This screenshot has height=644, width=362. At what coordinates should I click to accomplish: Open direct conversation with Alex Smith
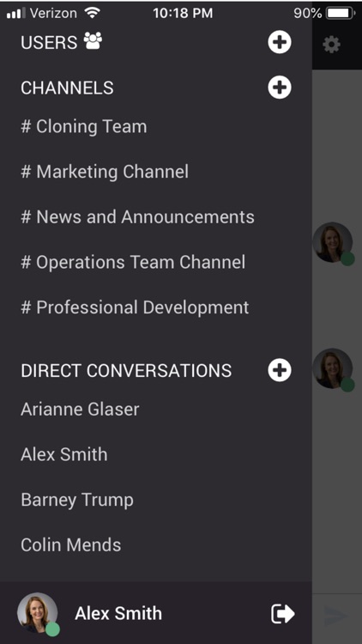64,454
